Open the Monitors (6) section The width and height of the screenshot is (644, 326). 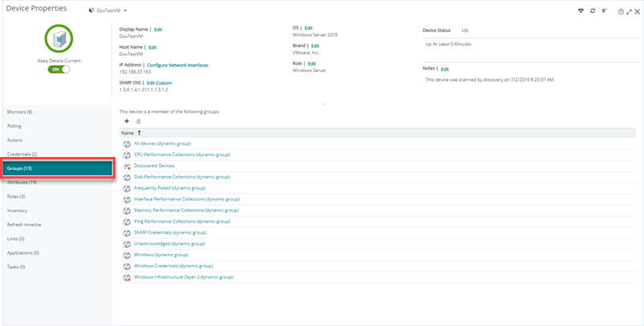pyautogui.click(x=20, y=112)
